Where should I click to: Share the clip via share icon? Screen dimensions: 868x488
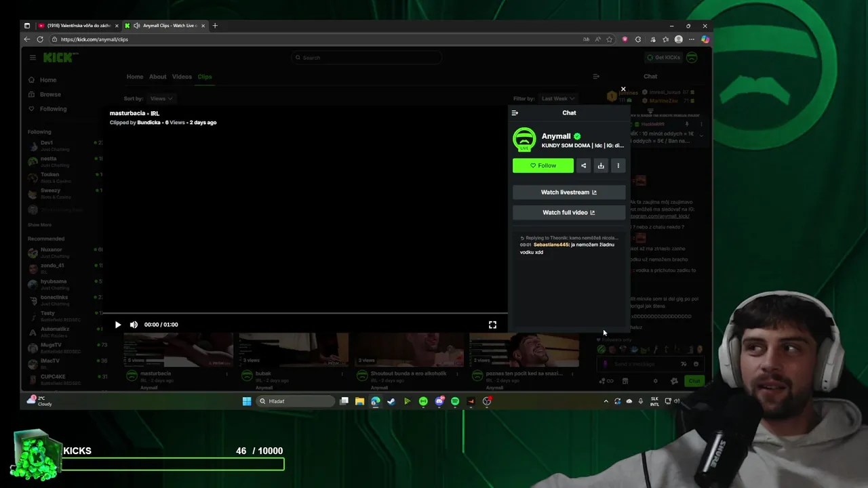pos(583,165)
